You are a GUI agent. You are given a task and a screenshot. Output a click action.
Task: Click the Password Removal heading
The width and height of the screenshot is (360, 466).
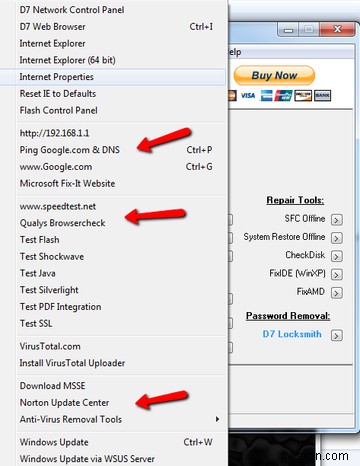[288, 316]
